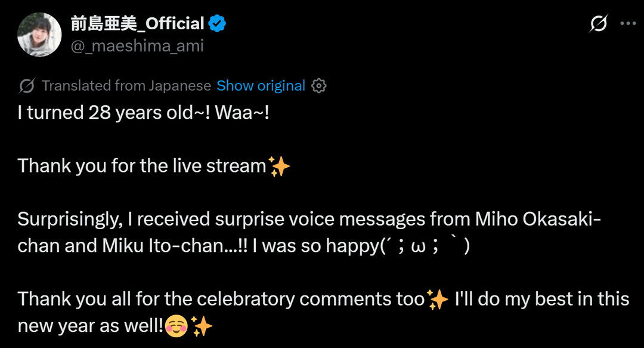Open the profile avatar picture
644x348 pixels.
click(39, 35)
